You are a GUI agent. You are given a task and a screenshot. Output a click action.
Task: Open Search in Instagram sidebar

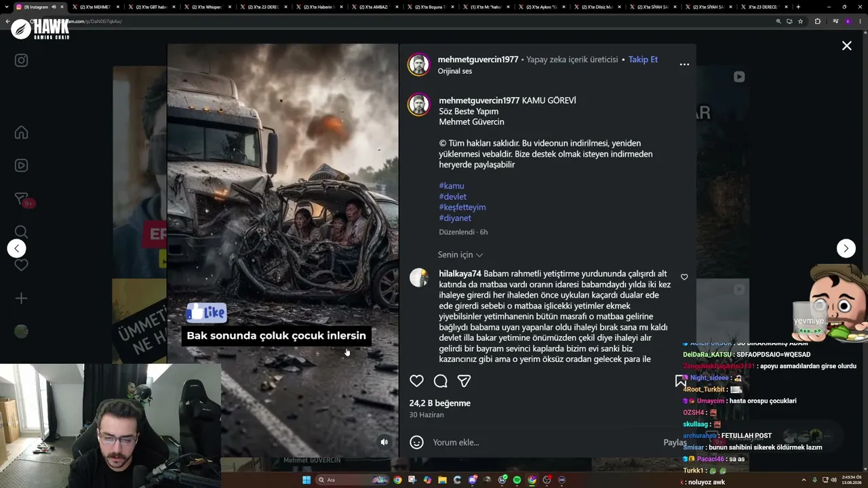(x=21, y=232)
